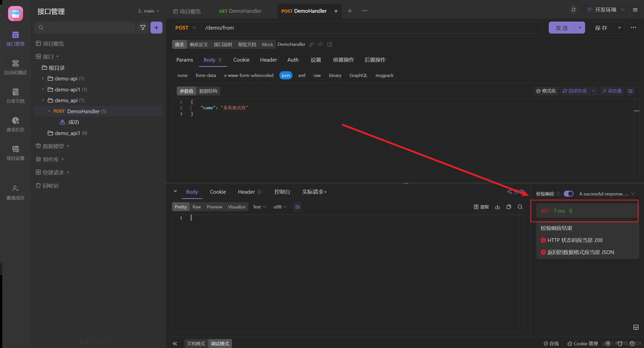Click the 保存 save button
The width and height of the screenshot is (644, 348).
pyautogui.click(x=601, y=28)
